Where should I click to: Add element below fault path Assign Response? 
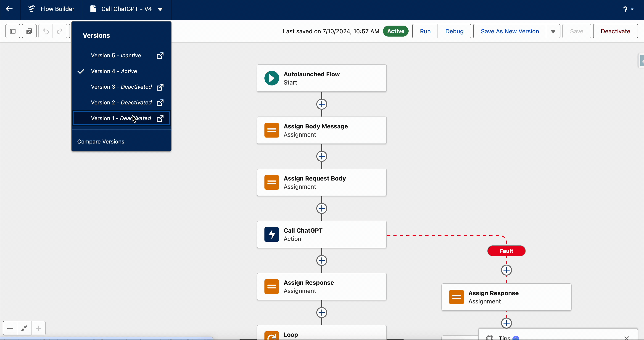coord(507,323)
